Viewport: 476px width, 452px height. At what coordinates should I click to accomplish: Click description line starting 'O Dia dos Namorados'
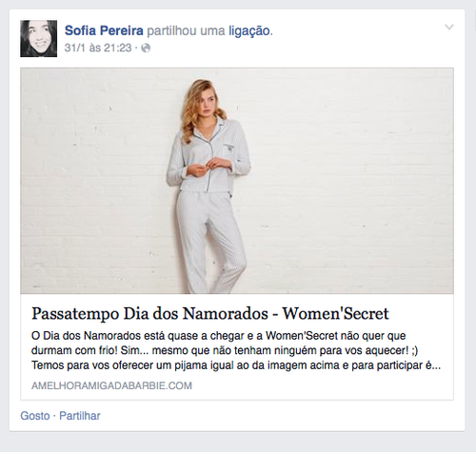pyautogui.click(x=219, y=336)
